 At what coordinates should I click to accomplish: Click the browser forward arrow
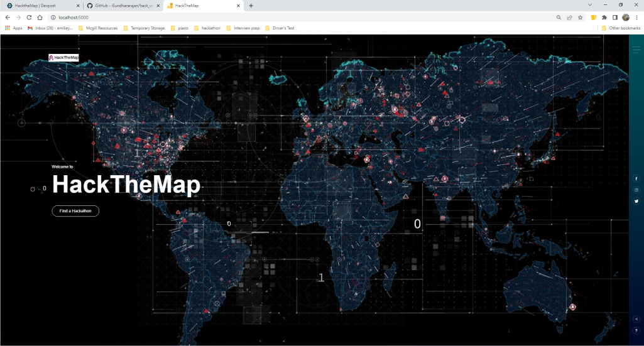(x=18, y=17)
